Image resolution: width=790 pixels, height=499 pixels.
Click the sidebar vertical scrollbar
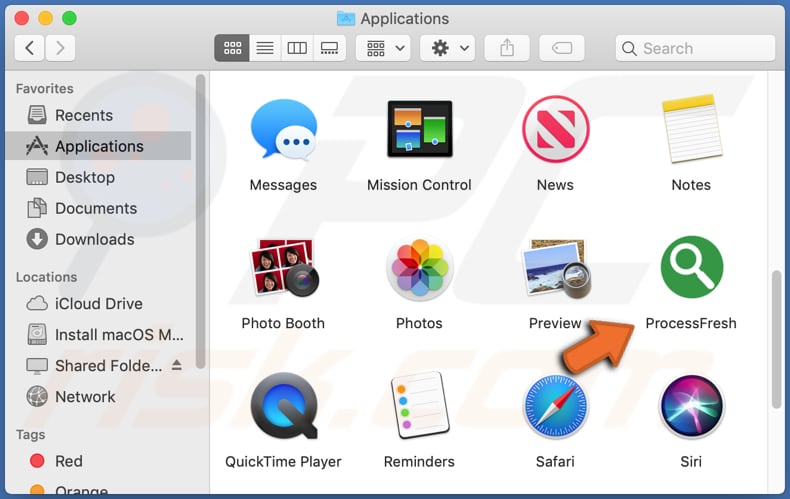click(x=201, y=222)
